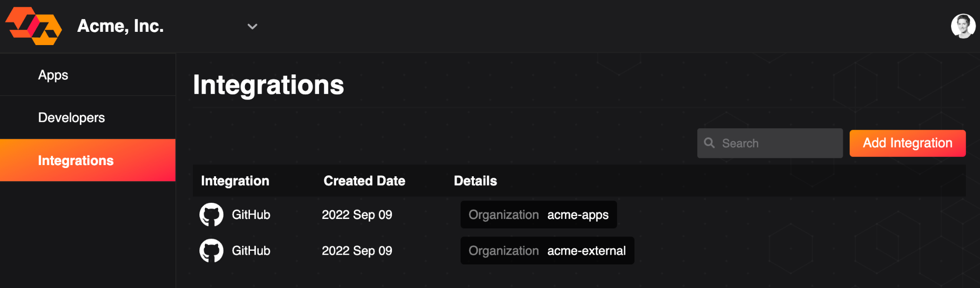Click the Integrations page heading
980x288 pixels.
coord(269,85)
